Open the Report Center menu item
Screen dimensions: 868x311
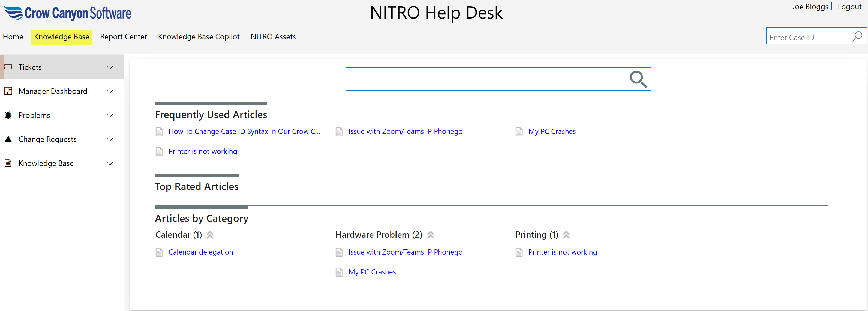coord(123,37)
